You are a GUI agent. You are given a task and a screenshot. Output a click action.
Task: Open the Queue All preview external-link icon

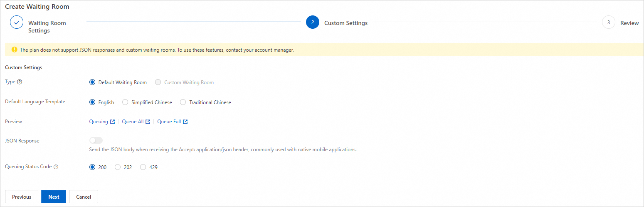click(148, 122)
